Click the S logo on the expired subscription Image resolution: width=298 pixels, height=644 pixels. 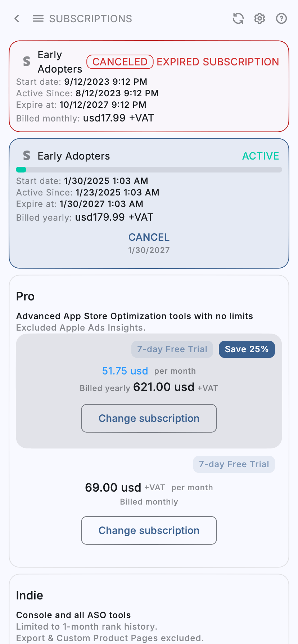pyautogui.click(x=26, y=61)
